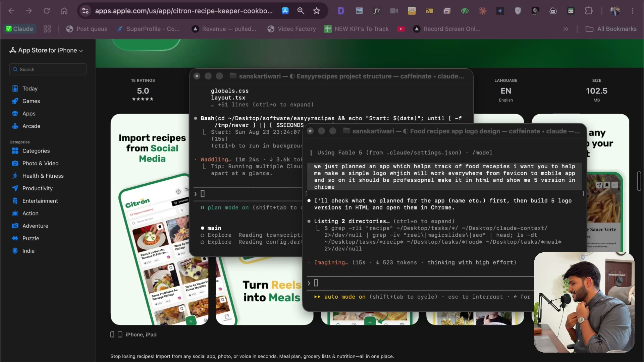Open the yellow bar-chart extension

point(412,11)
